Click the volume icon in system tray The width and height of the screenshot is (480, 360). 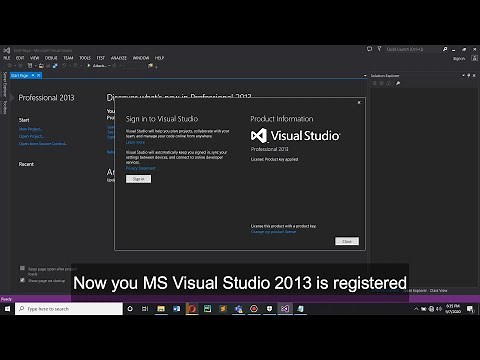(439, 309)
